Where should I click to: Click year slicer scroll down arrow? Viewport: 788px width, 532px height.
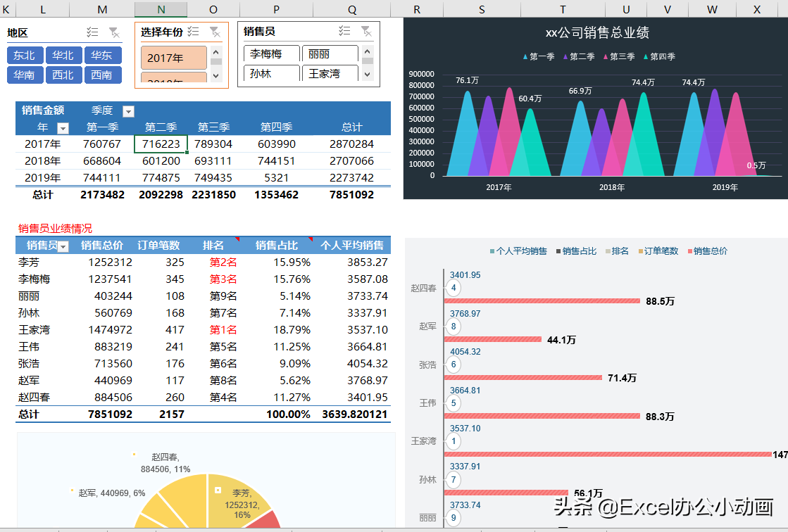216,77
